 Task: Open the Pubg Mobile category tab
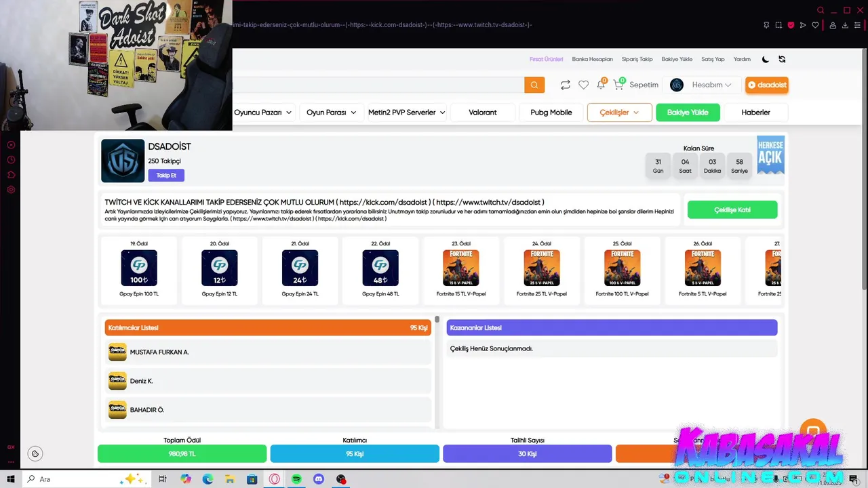(551, 113)
